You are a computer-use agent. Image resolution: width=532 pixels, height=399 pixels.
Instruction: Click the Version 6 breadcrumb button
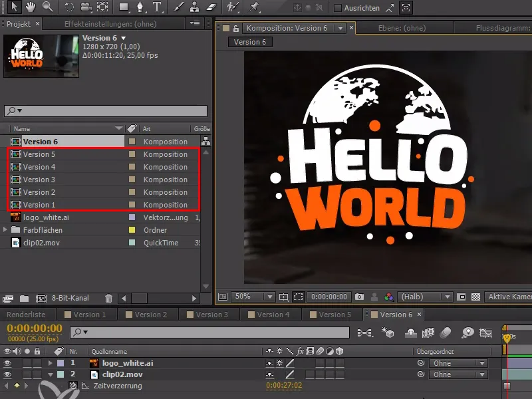tap(250, 42)
